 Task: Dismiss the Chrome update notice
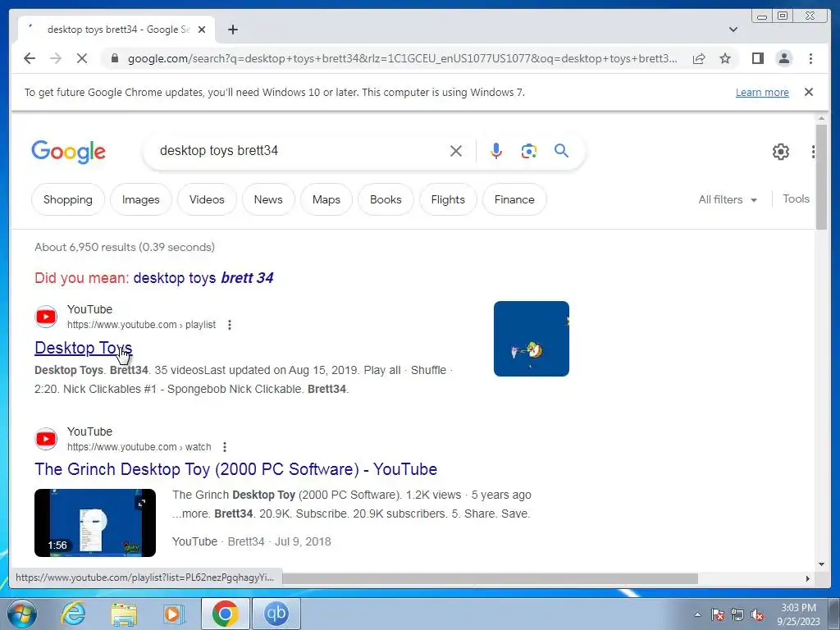(x=809, y=92)
